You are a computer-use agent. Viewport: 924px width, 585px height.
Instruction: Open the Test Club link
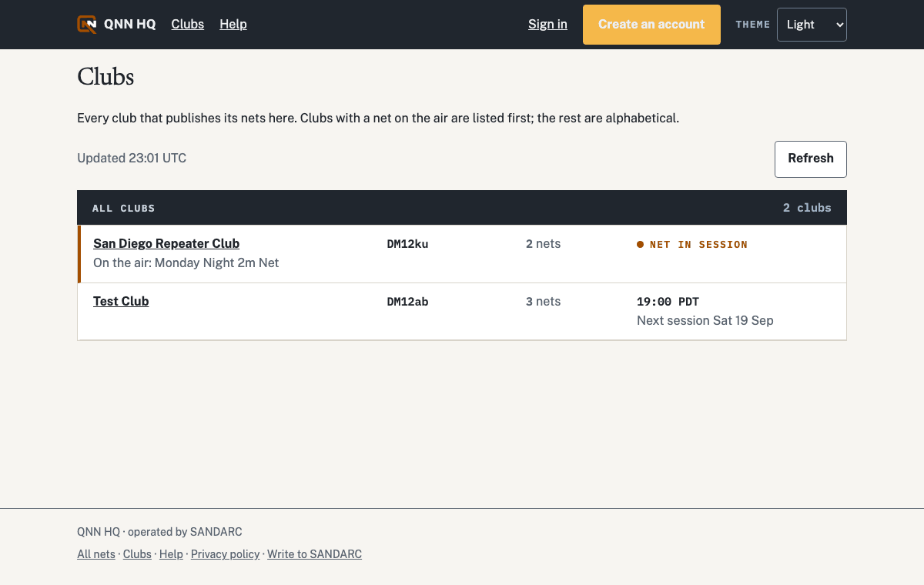pos(121,301)
